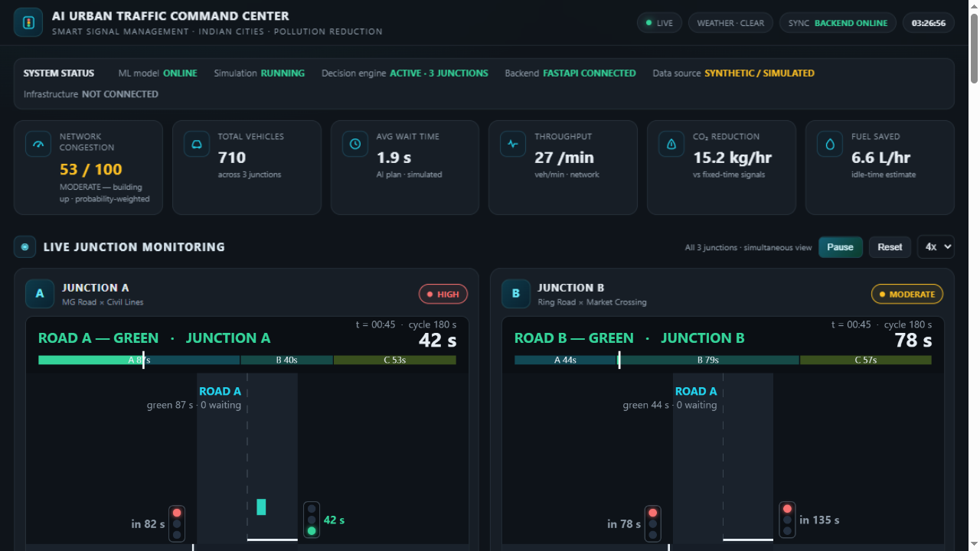Image resolution: width=980 pixels, height=551 pixels.
Task: Click the CO₂ Reduction flame icon
Action: [671, 144]
